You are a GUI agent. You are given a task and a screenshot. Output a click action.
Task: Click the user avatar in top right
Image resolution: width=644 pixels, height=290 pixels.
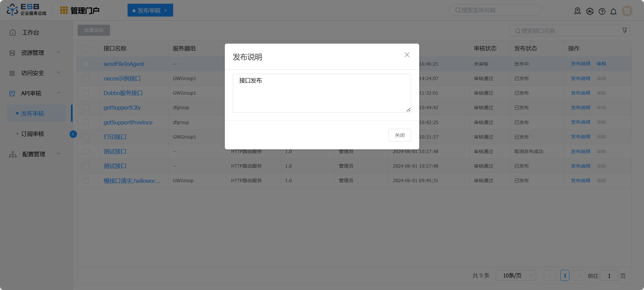coord(627,11)
